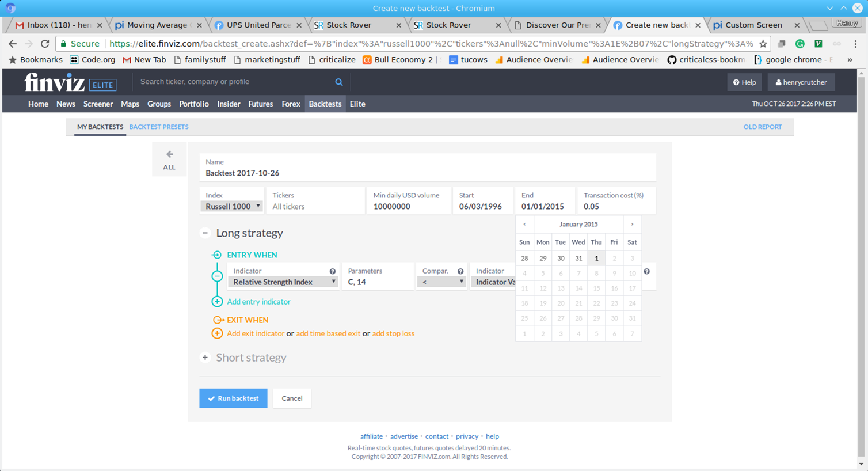Click the Indicator help question mark icon
Viewport: 868px width, 471px height.
point(332,271)
